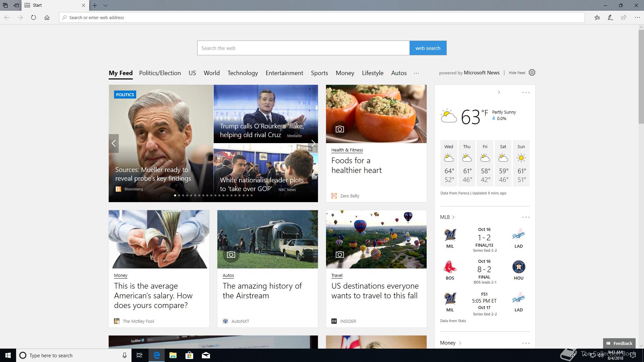Open Airstream history article
The width and height of the screenshot is (644, 362).
coord(262,291)
